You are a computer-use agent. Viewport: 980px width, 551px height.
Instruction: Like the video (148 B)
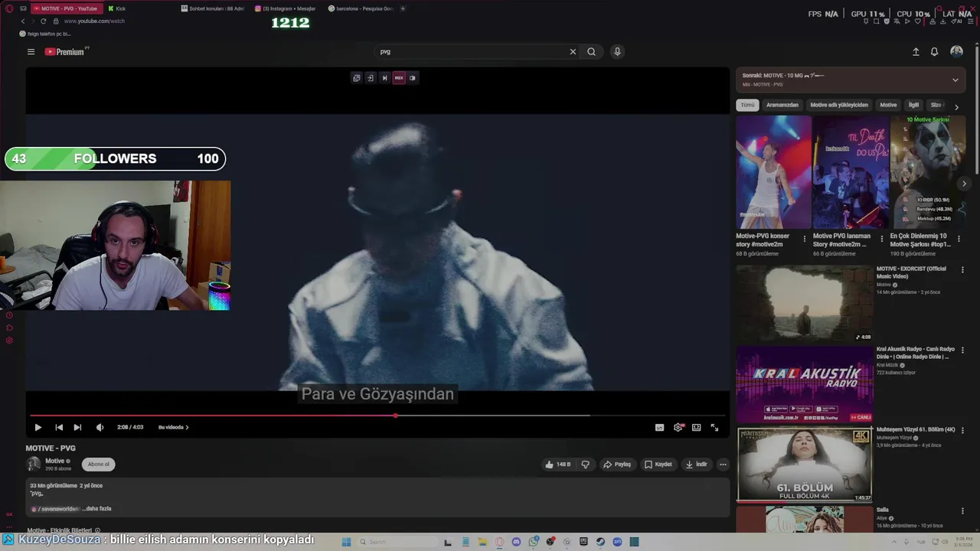point(557,465)
